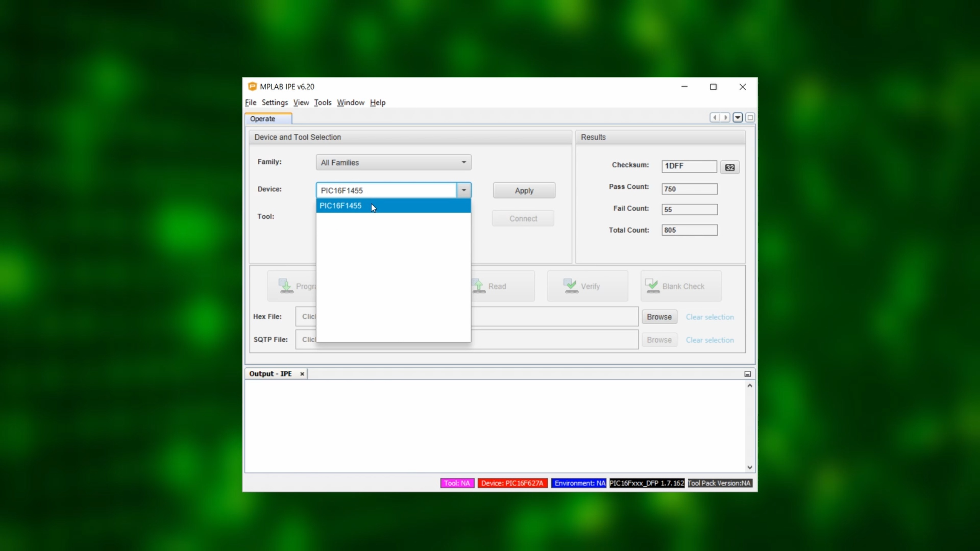Viewport: 980px width, 551px height.
Task: Collapse the Device dropdown arrow
Action: tap(464, 190)
